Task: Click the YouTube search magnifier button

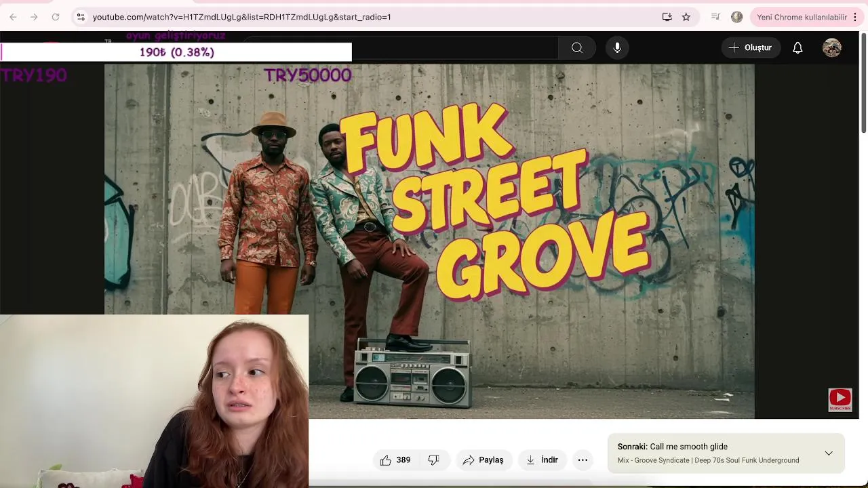Action: (577, 47)
